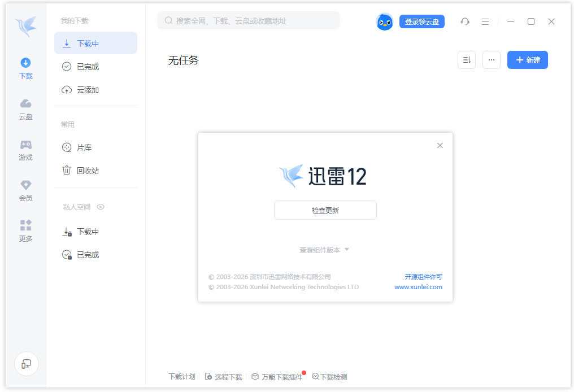Viewport: 574px width, 392px height.
Task: Toggle 私人空间 visibility with the eye icon
Action: [101, 207]
